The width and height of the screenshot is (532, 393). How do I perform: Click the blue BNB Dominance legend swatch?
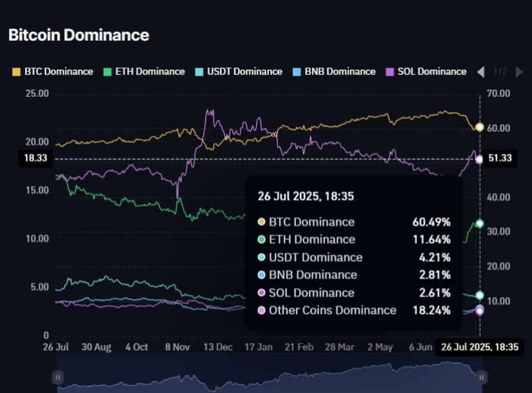tap(297, 72)
